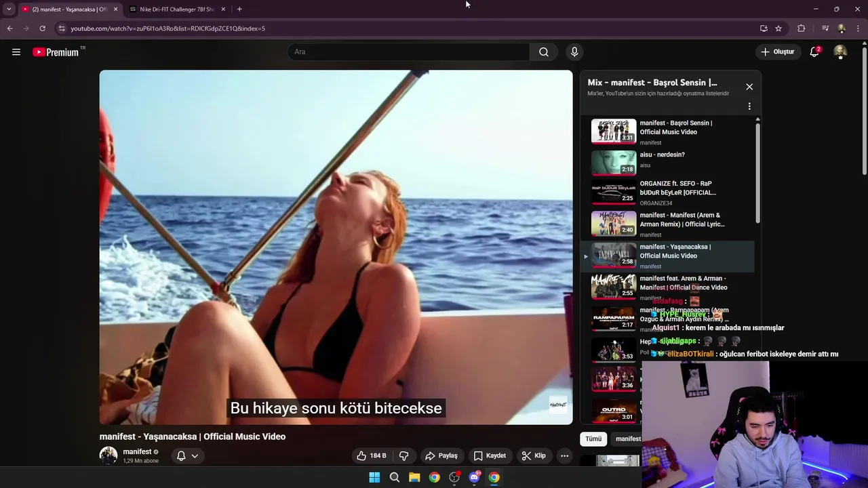Open Chrome three-dot menu
868x488 pixels.
click(859, 28)
